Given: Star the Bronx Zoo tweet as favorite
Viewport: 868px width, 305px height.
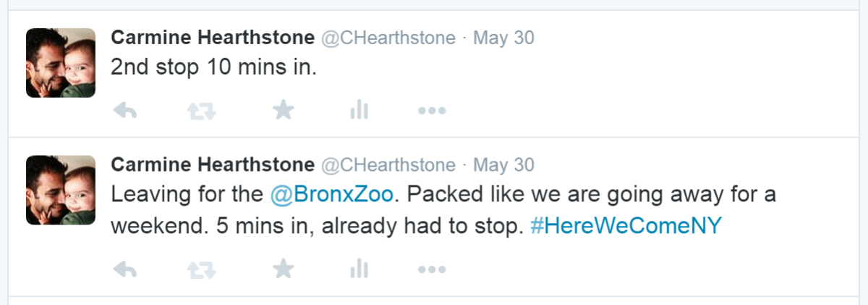Looking at the screenshot, I should [283, 270].
